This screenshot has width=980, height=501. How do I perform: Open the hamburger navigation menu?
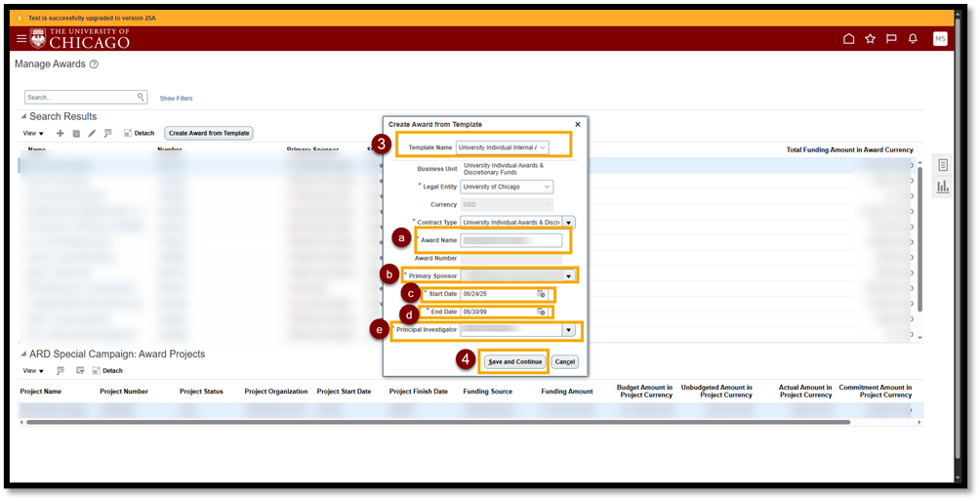(21, 38)
